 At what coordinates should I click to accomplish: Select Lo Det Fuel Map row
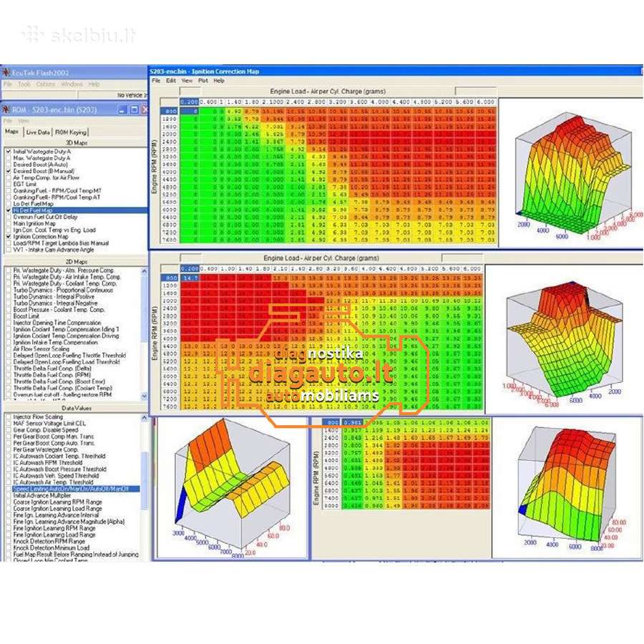pos(33,204)
